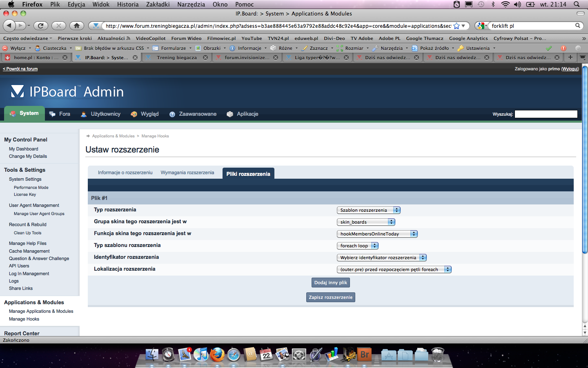Change the 'foreach loop' template type dropdown
Screen dimensions: 588x368
coord(358,246)
